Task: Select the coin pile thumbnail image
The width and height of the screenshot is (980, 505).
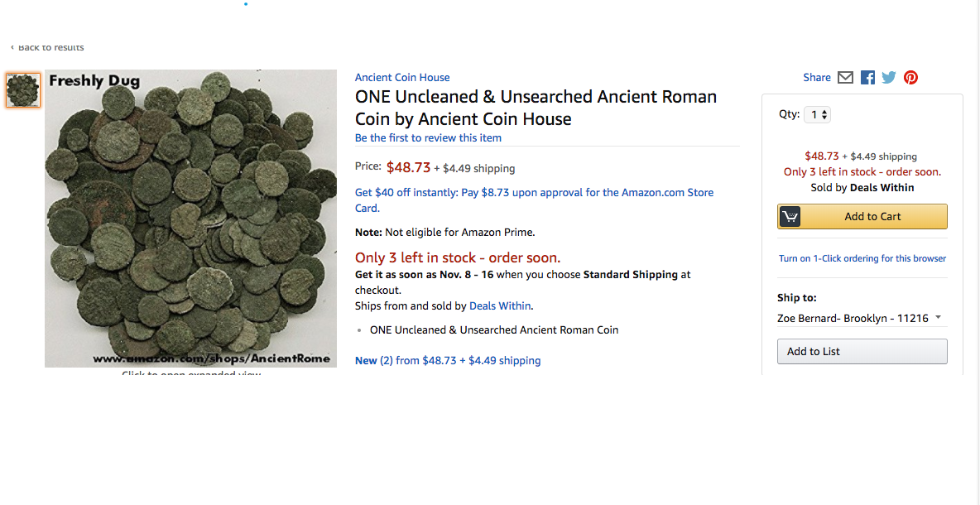Action: pos(23,90)
